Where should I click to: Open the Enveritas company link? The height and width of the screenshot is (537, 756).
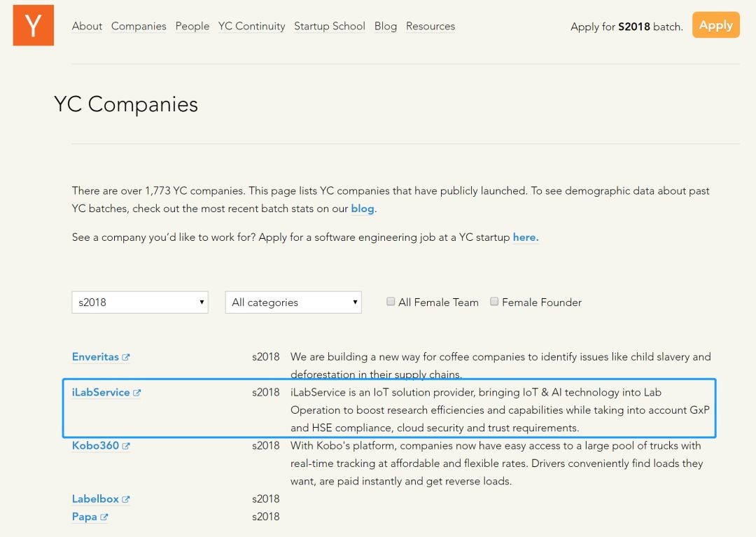point(95,357)
